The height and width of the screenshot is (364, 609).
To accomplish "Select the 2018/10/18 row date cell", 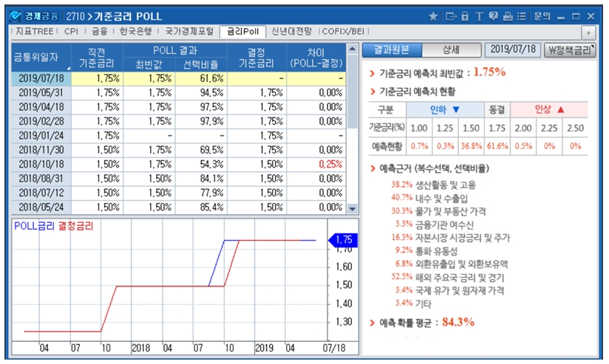I will tap(41, 165).
